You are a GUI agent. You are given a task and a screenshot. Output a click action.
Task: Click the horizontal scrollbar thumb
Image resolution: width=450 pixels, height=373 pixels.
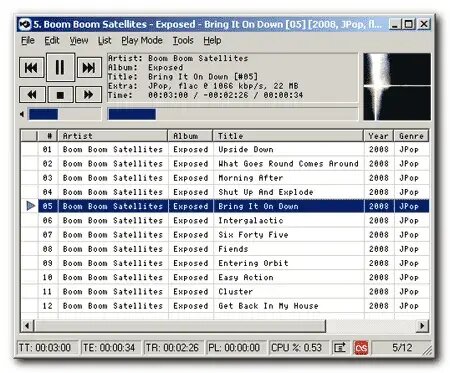point(180,326)
